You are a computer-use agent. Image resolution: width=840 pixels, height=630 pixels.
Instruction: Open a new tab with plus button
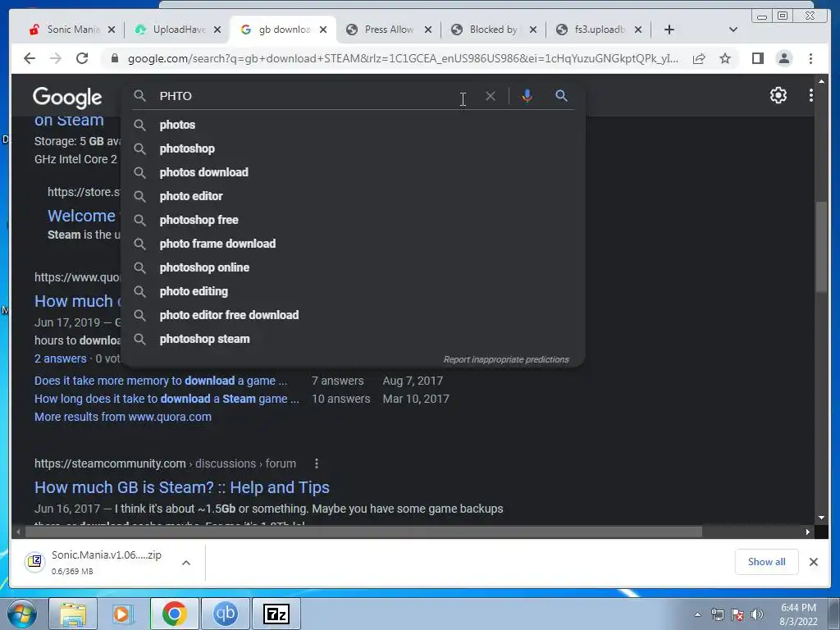click(x=669, y=30)
